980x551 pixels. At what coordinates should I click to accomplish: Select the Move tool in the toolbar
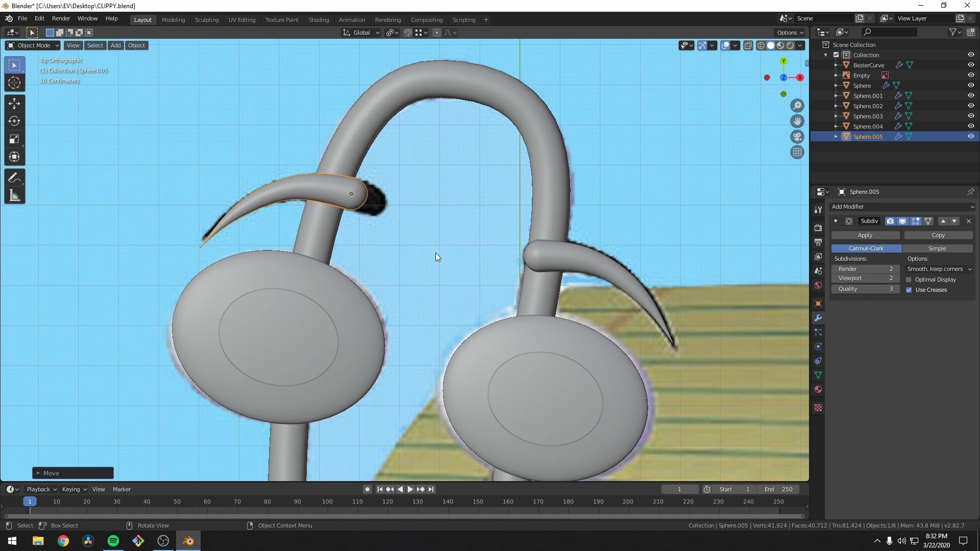tap(14, 103)
